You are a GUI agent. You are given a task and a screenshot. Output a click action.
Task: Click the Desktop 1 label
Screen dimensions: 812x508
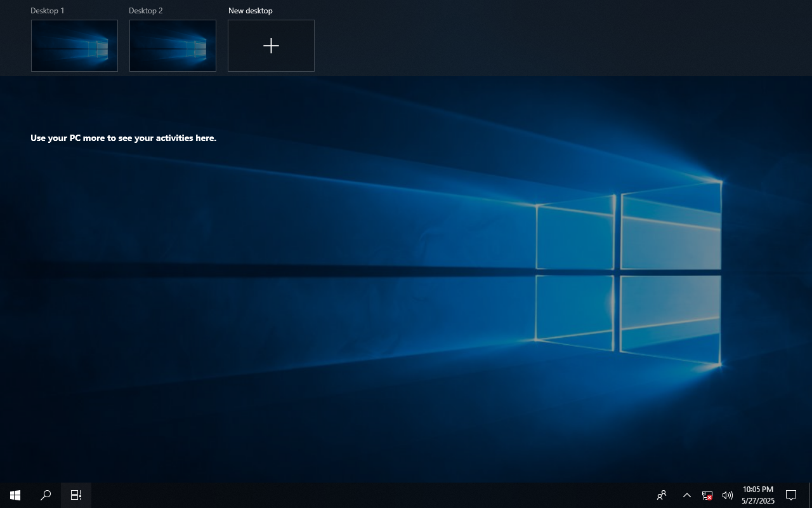point(48,11)
